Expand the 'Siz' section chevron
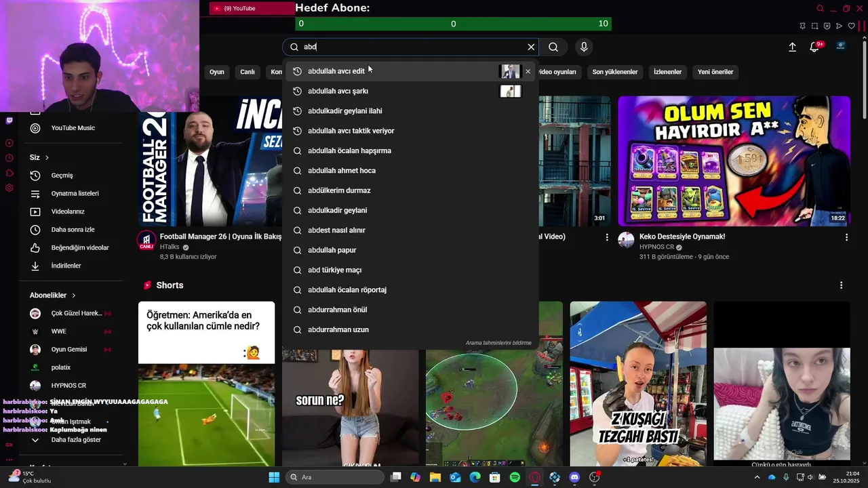The image size is (868, 488). (x=47, y=157)
